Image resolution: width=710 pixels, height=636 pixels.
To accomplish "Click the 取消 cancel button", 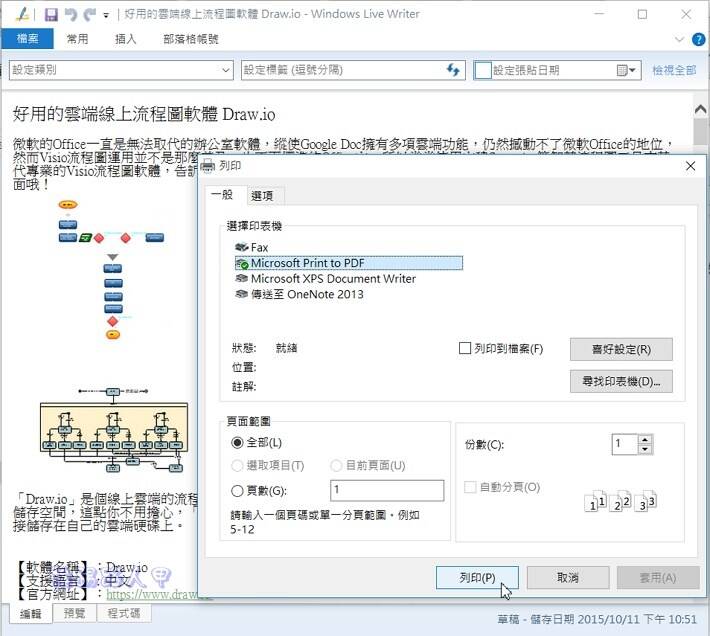I will pos(568,578).
